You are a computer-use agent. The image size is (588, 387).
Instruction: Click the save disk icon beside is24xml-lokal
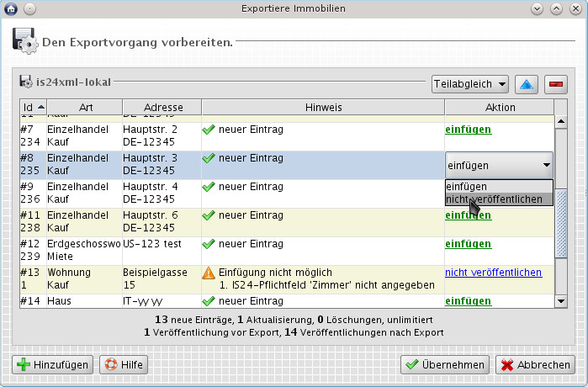(x=26, y=83)
